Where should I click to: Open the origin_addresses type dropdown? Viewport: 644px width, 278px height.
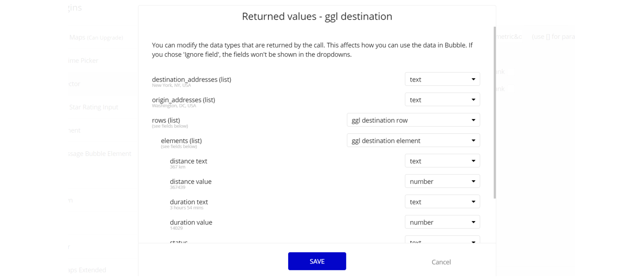point(442,100)
